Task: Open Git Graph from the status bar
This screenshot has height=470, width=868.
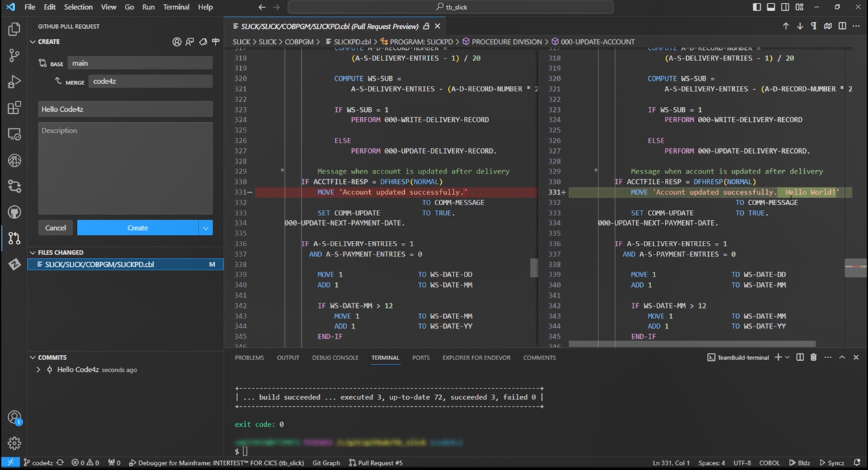Action: point(326,463)
